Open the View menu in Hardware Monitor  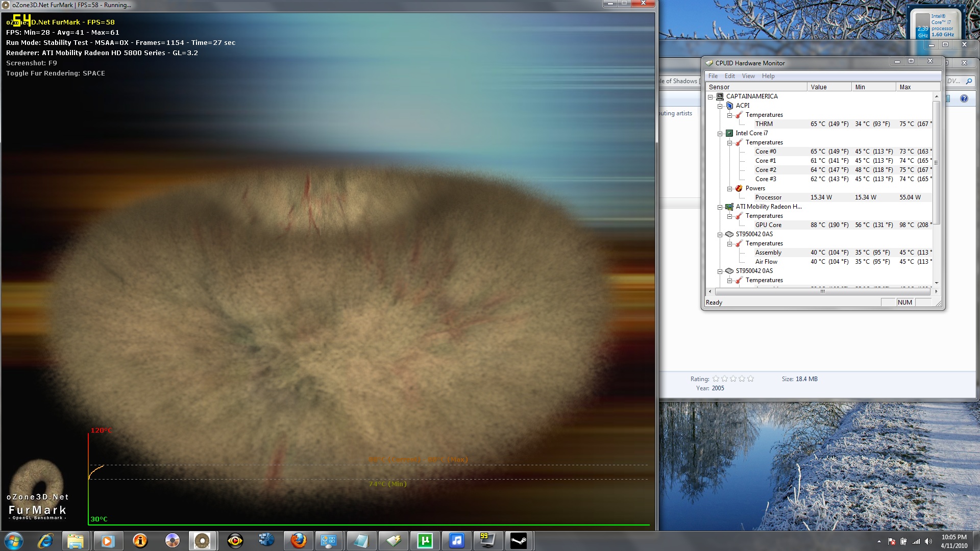coord(748,76)
